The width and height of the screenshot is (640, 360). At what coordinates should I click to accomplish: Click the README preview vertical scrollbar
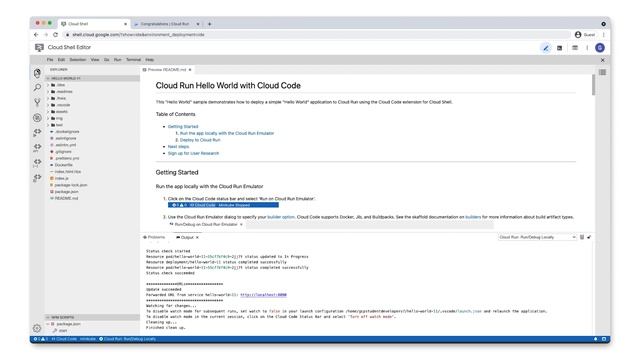(593, 85)
